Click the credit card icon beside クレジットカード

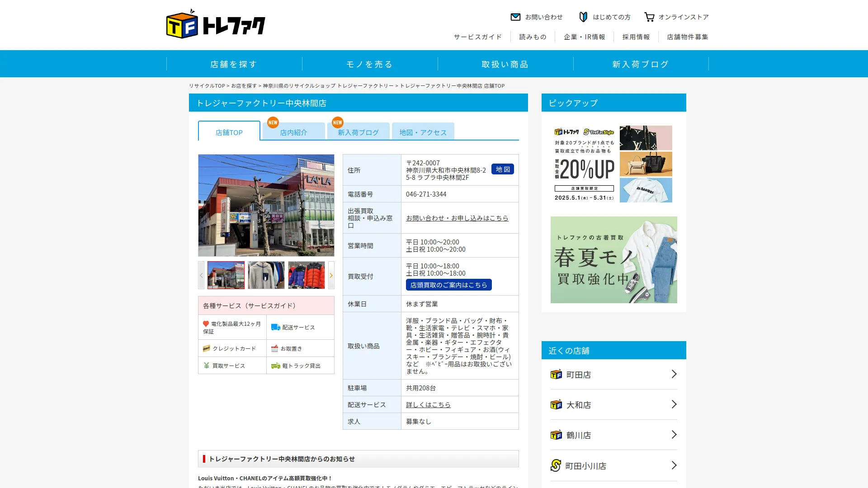click(x=207, y=348)
